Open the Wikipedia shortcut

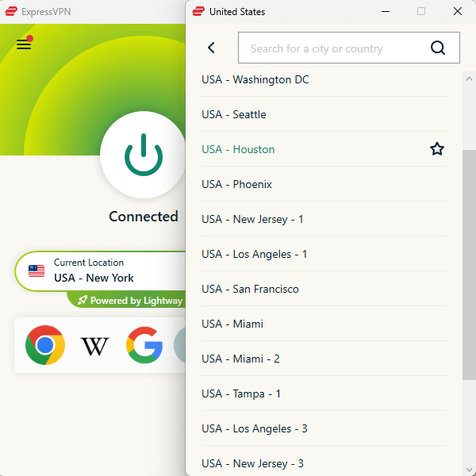(95, 346)
